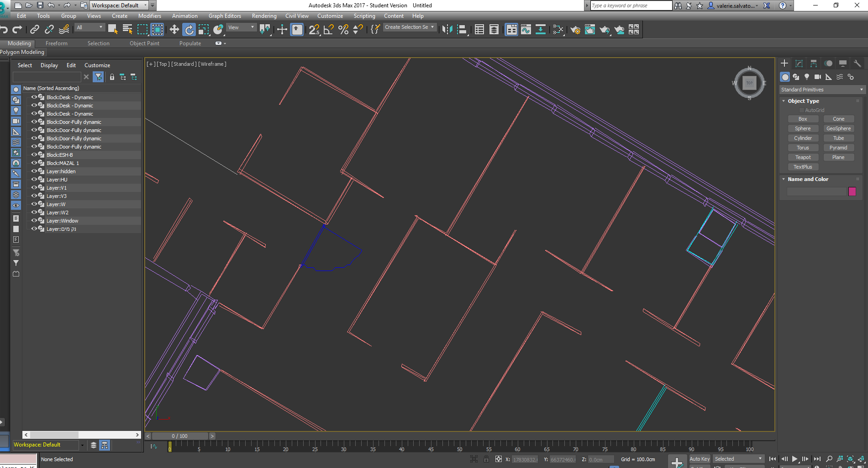The width and height of the screenshot is (868, 468).
Task: Click the Mirror tool icon
Action: click(447, 29)
